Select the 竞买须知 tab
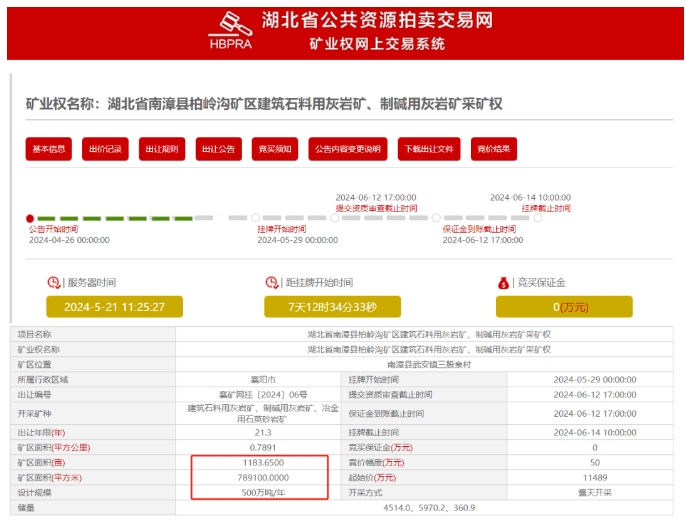Image resolution: width=686 pixels, height=529 pixels. [275, 149]
